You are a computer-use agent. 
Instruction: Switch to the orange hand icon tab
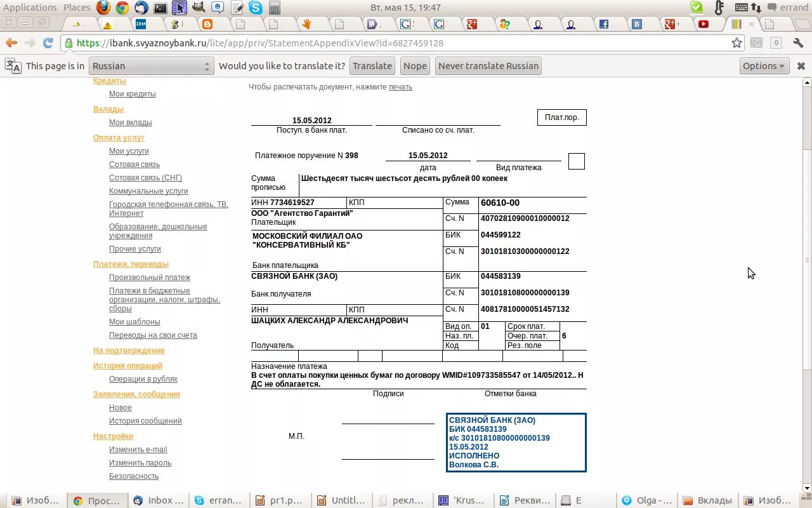(306, 24)
